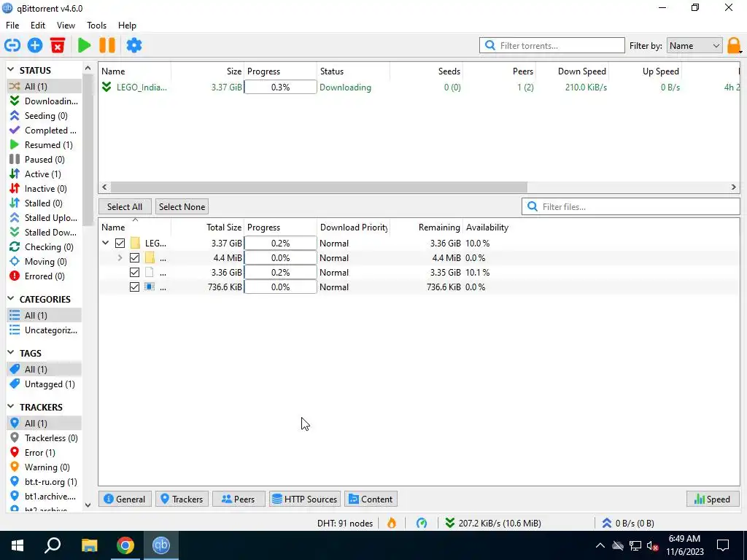Click the orange Pause icon
The image size is (747, 560).
coord(107,45)
